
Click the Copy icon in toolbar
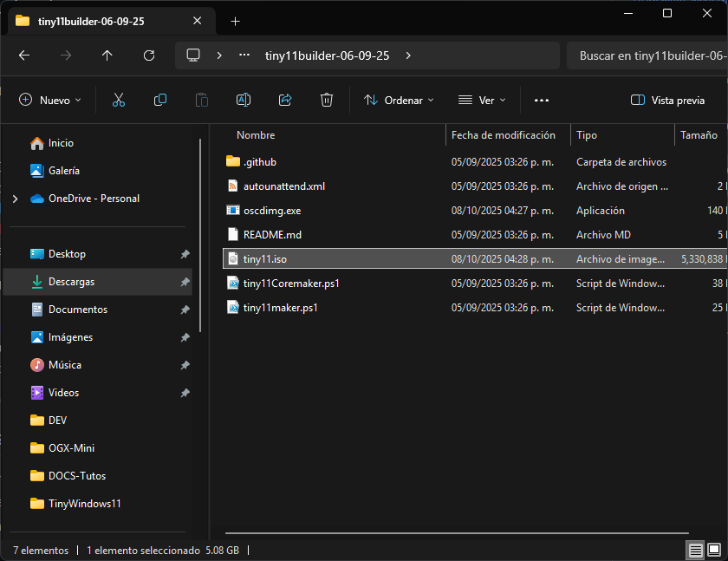click(x=160, y=101)
